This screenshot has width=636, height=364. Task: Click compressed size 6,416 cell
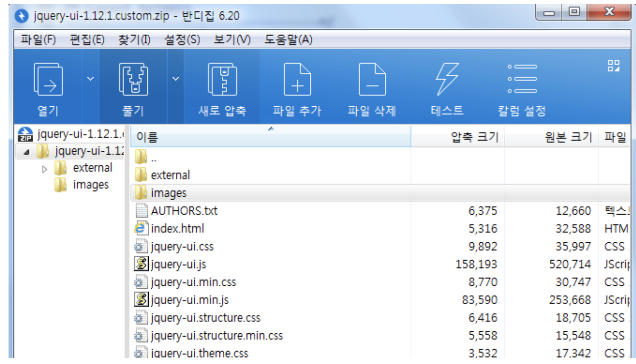point(483,318)
